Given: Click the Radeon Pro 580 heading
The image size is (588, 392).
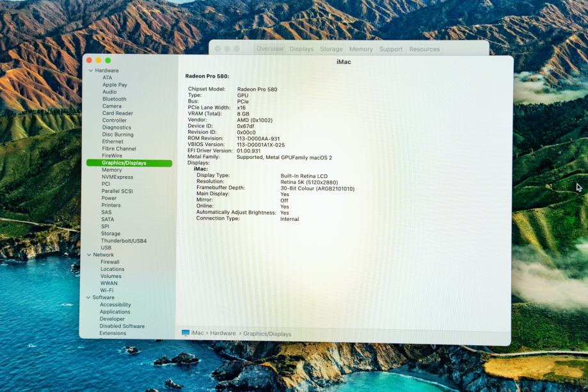Looking at the screenshot, I should (207, 76).
